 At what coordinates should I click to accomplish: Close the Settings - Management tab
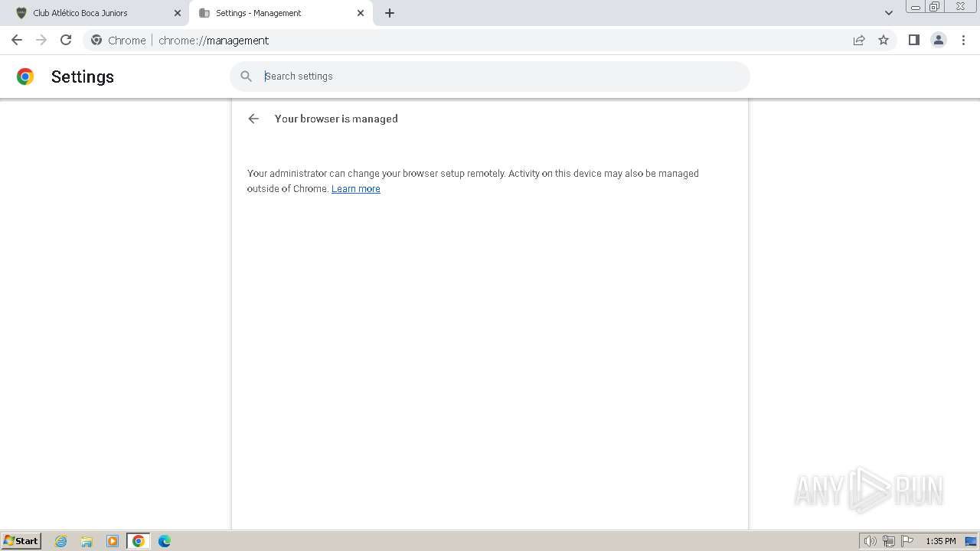(x=361, y=13)
